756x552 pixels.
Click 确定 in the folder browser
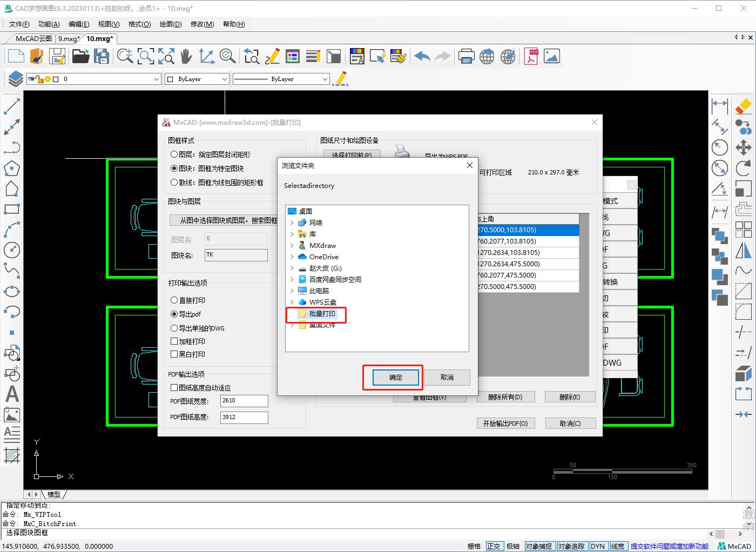[x=396, y=378]
